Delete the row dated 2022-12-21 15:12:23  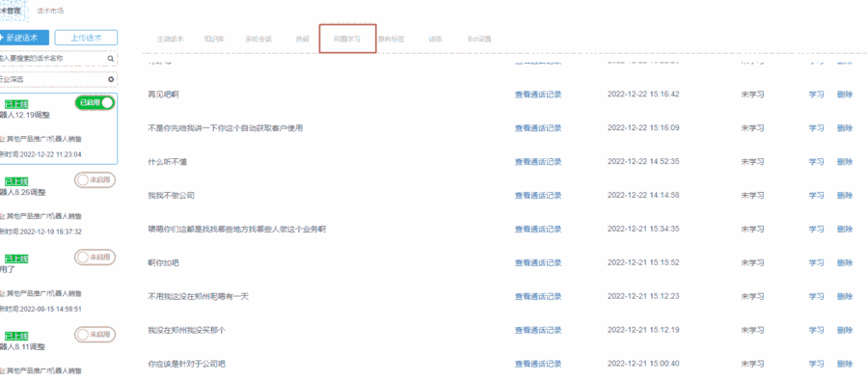coord(845,297)
